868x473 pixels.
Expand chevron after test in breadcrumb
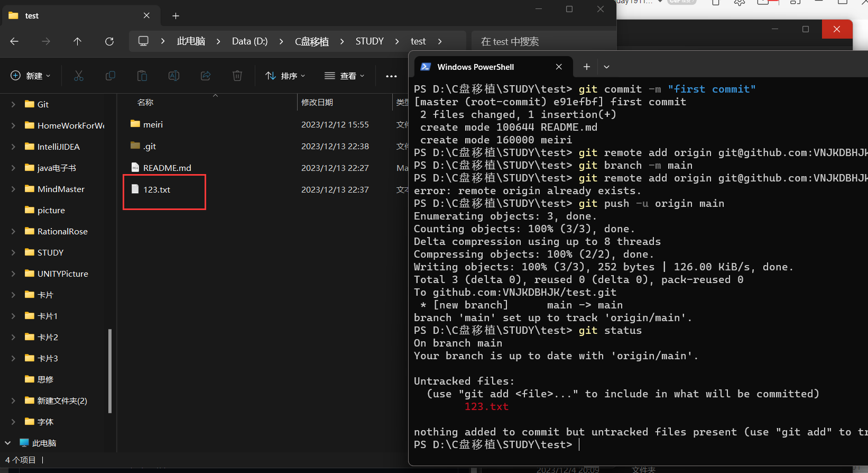(x=440, y=41)
